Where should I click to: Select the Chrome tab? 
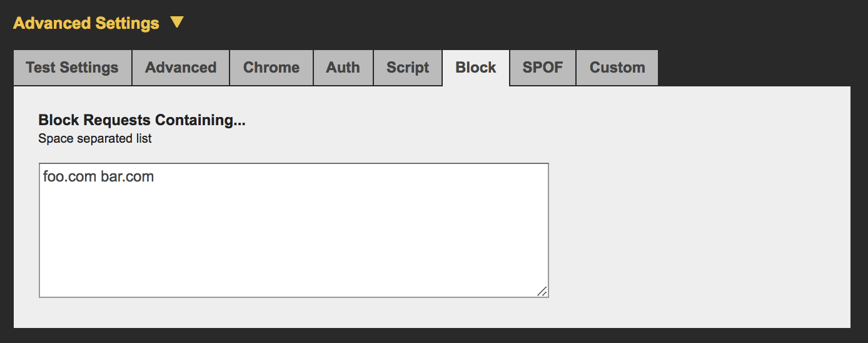tap(271, 68)
